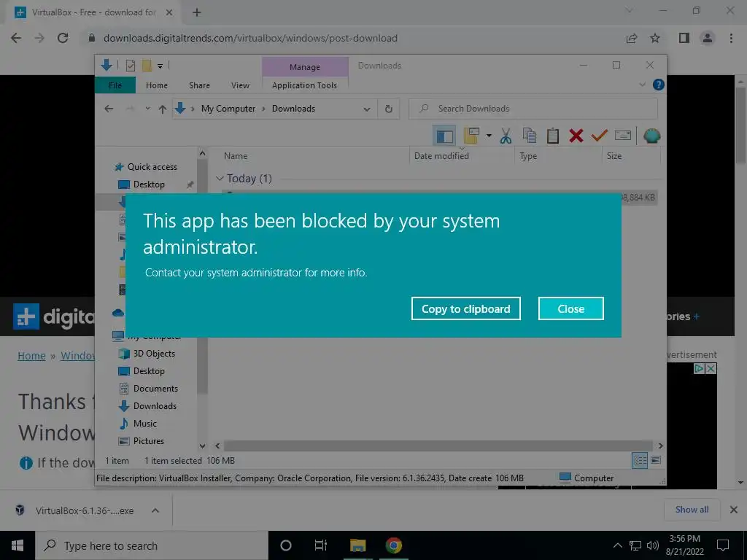Screen dimensions: 747x560
Task: Open the Chrome side panel icon
Action: click(x=684, y=38)
